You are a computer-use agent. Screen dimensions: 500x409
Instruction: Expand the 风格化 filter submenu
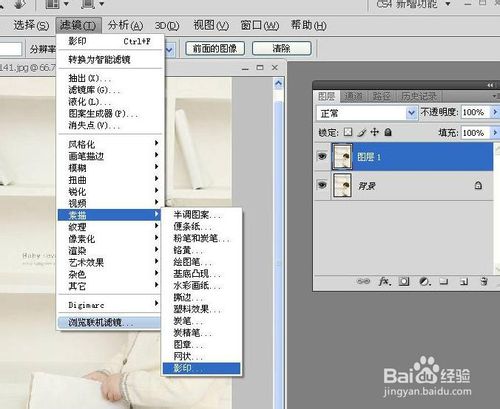point(110,144)
